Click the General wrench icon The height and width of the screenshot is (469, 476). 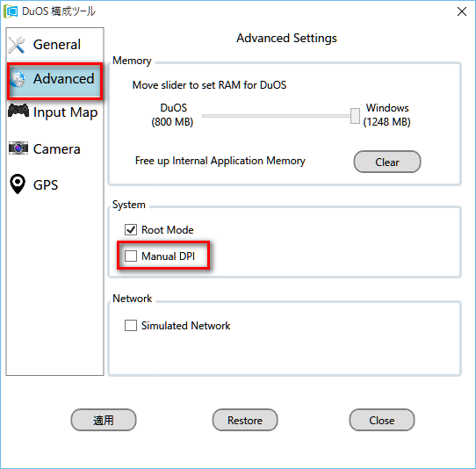coord(17,45)
